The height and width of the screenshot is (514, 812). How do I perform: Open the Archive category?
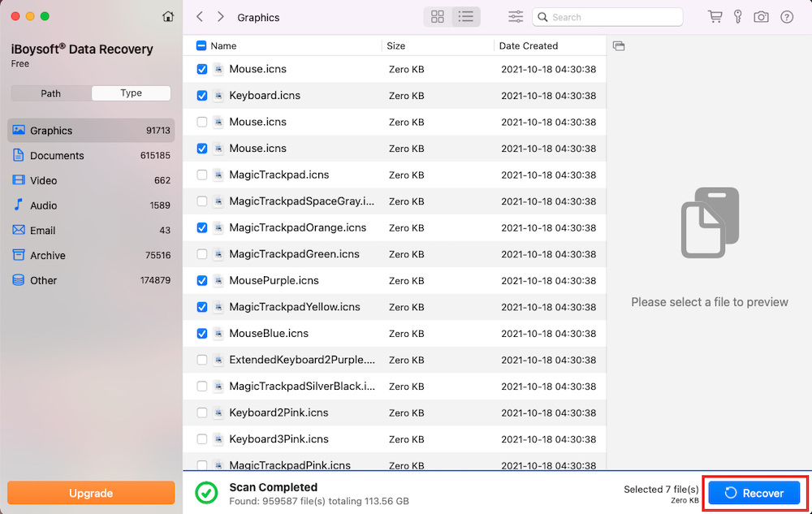click(91, 255)
